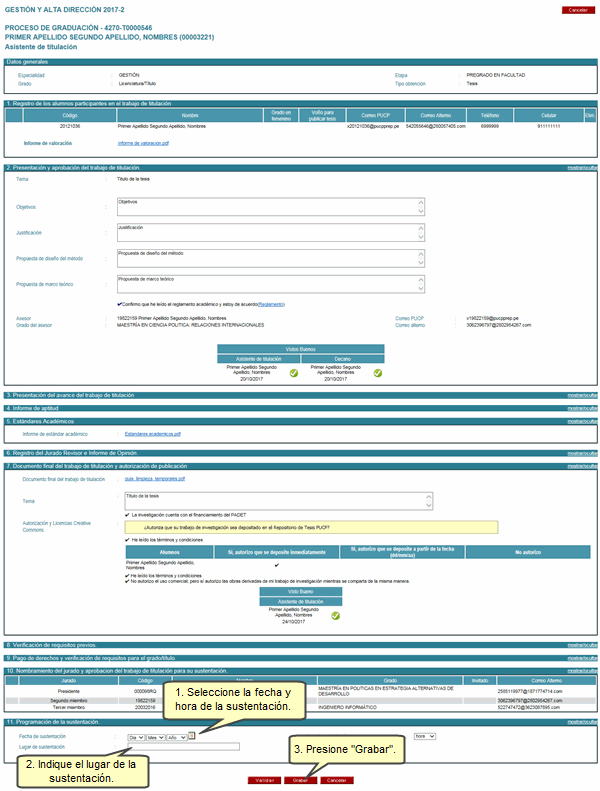Toggle mostrar/ocultar for section 10 Nombramiento del jurado
This screenshot has width=600, height=791.
tap(582, 671)
